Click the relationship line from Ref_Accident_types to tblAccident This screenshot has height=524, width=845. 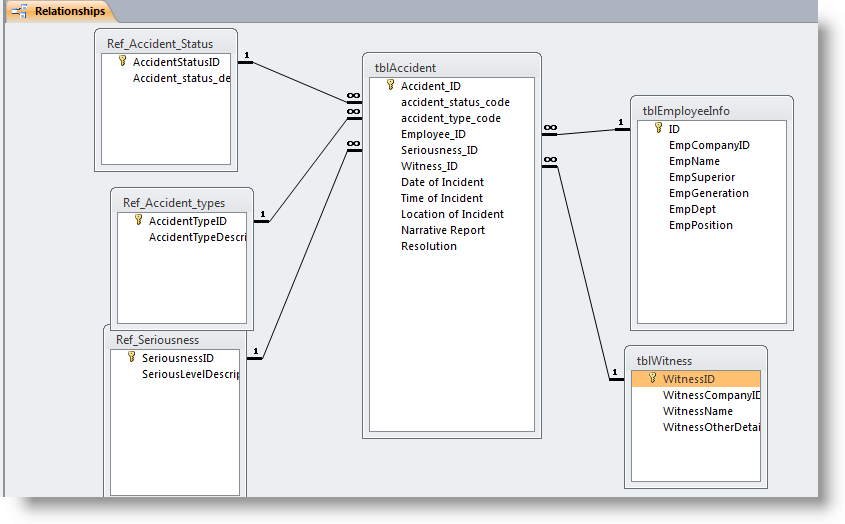pyautogui.click(x=308, y=170)
